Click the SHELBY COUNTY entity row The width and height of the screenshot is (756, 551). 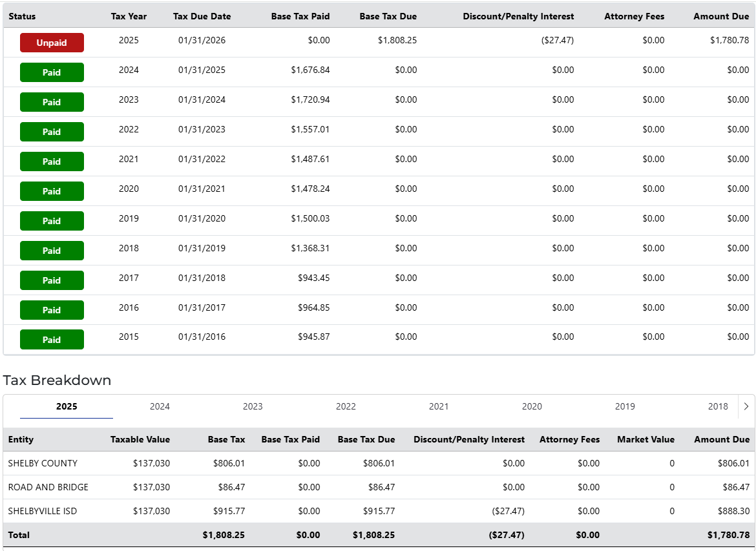pyautogui.click(x=43, y=463)
